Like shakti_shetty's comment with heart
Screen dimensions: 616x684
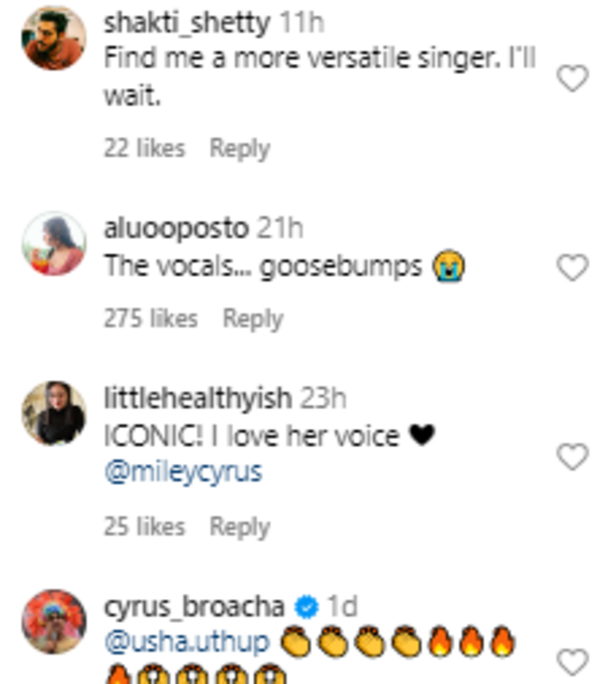tap(571, 80)
